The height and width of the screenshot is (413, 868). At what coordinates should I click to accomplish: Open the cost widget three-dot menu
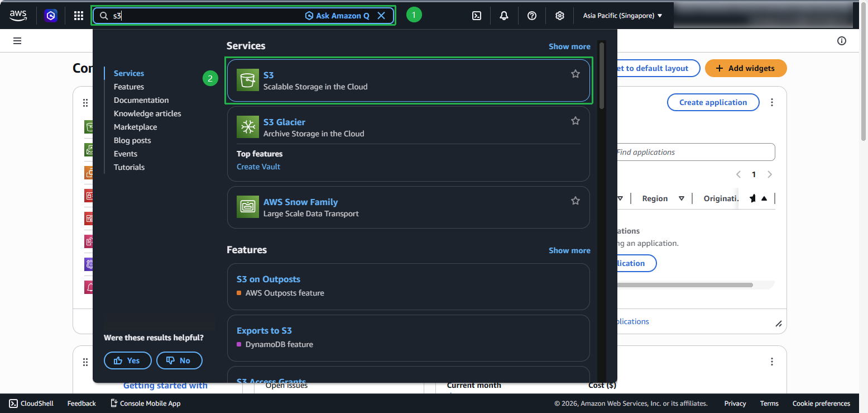point(772,362)
